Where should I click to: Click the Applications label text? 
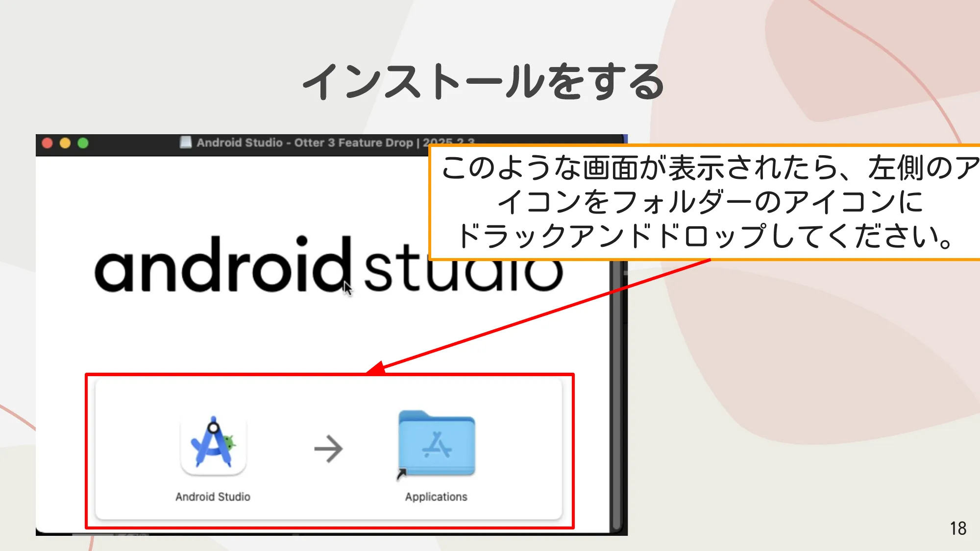click(436, 497)
